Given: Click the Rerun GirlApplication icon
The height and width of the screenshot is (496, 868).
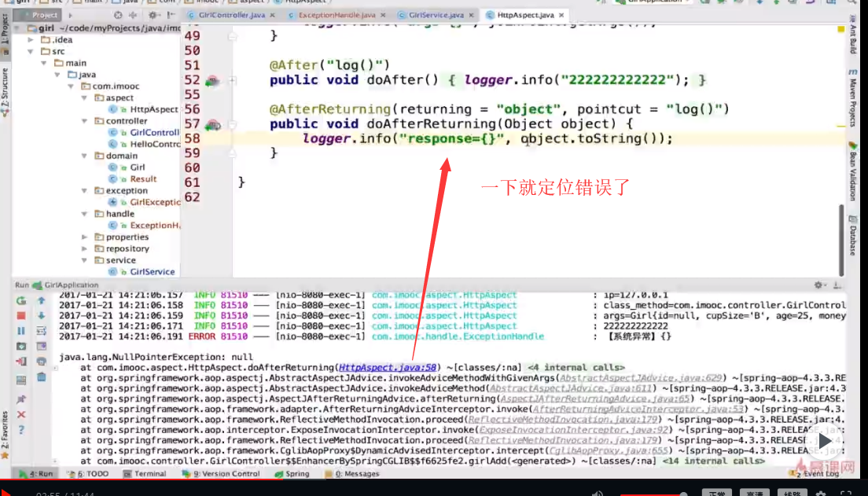Looking at the screenshot, I should (x=21, y=300).
